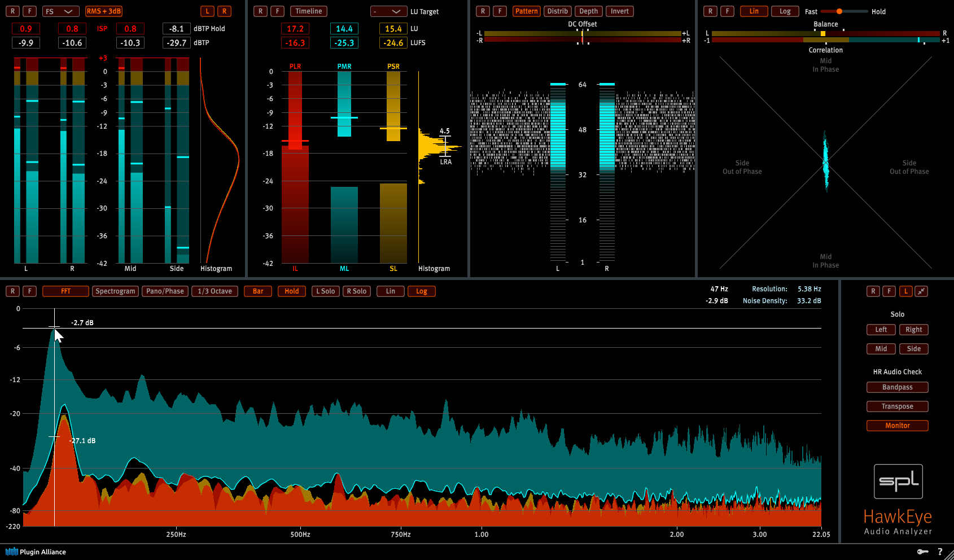This screenshot has height=560, width=954.
Task: Enable L Solo in the spectrum section
Action: 325,291
